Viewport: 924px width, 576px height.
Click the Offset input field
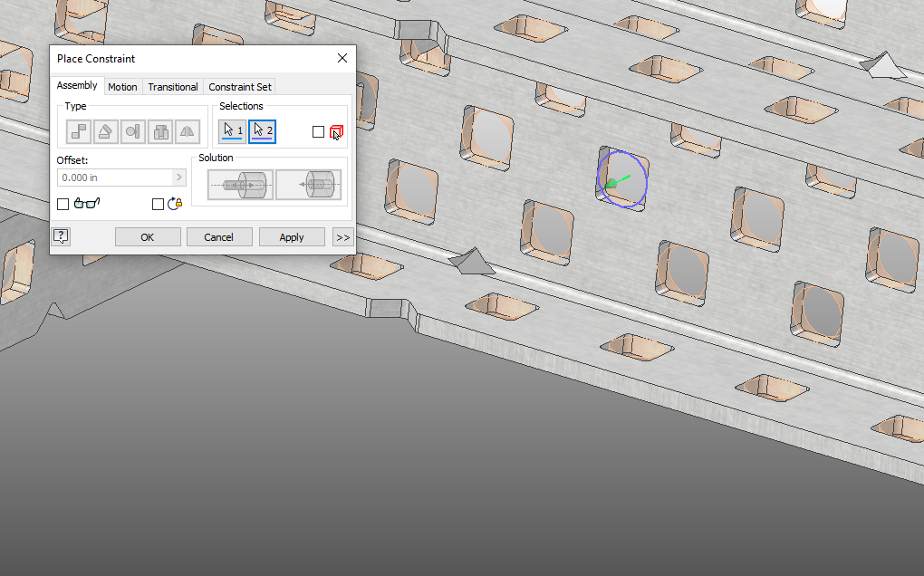(x=115, y=178)
